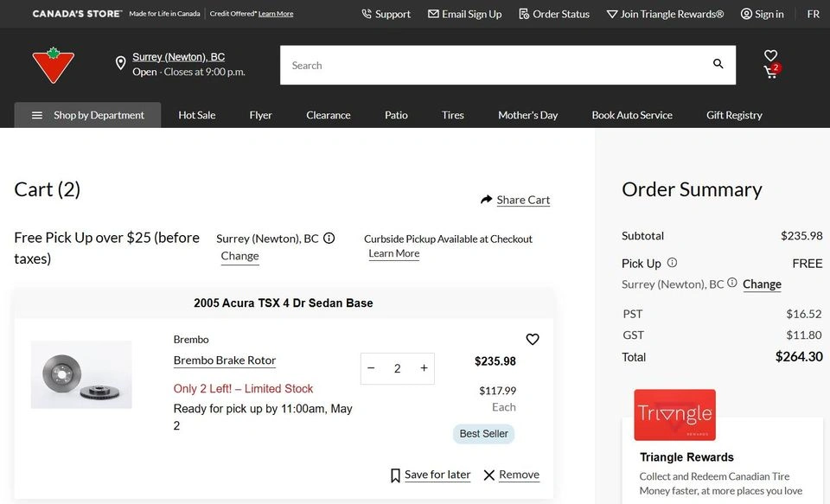Open the Clearance menu item
The image size is (830, 504).
point(329,115)
